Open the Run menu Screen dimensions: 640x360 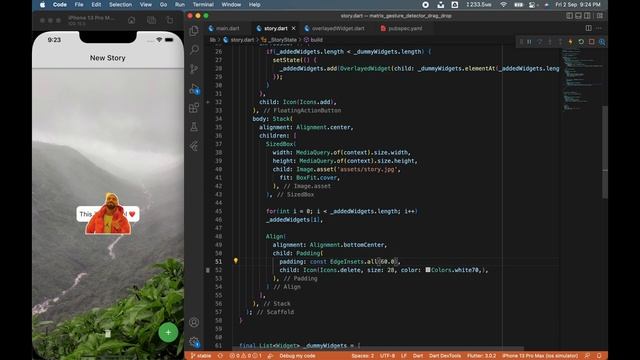[x=180, y=4]
